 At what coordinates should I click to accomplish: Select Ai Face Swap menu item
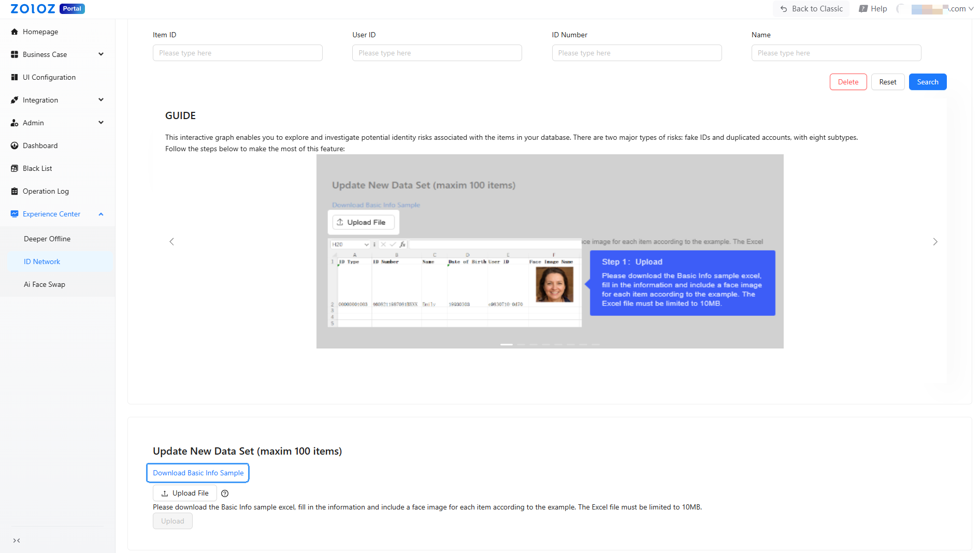pos(45,284)
